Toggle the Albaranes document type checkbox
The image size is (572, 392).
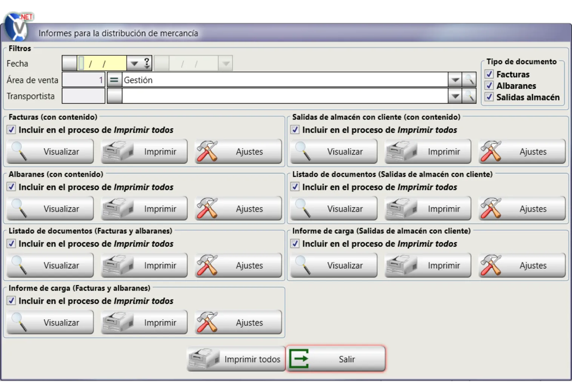coord(489,86)
